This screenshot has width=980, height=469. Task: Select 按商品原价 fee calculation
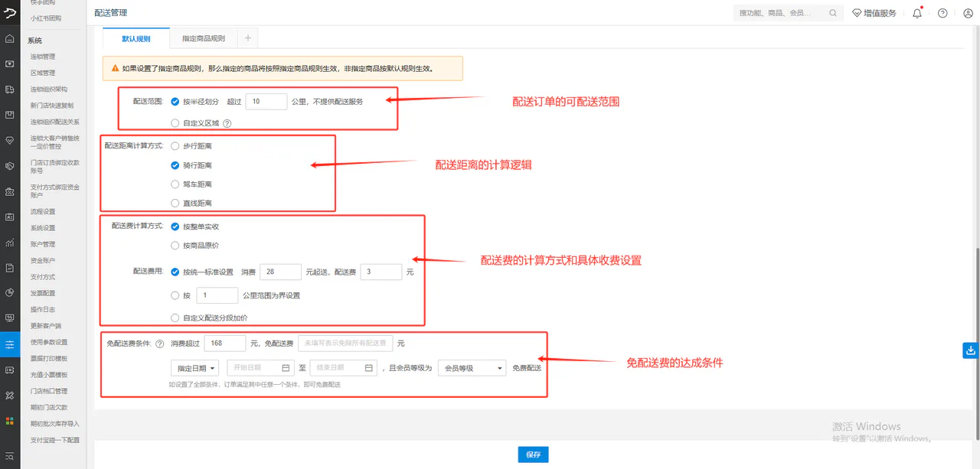click(175, 246)
